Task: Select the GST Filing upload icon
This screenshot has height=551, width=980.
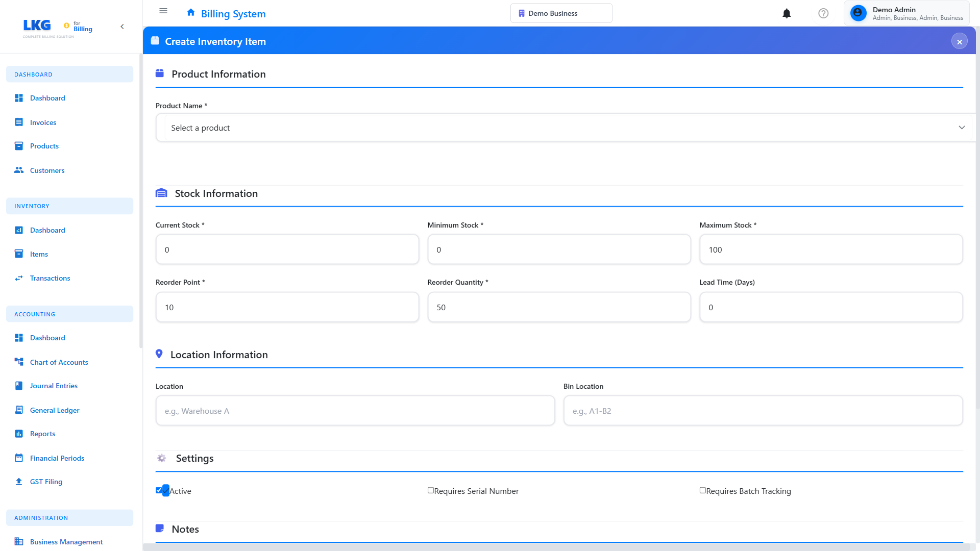Action: [19, 482]
